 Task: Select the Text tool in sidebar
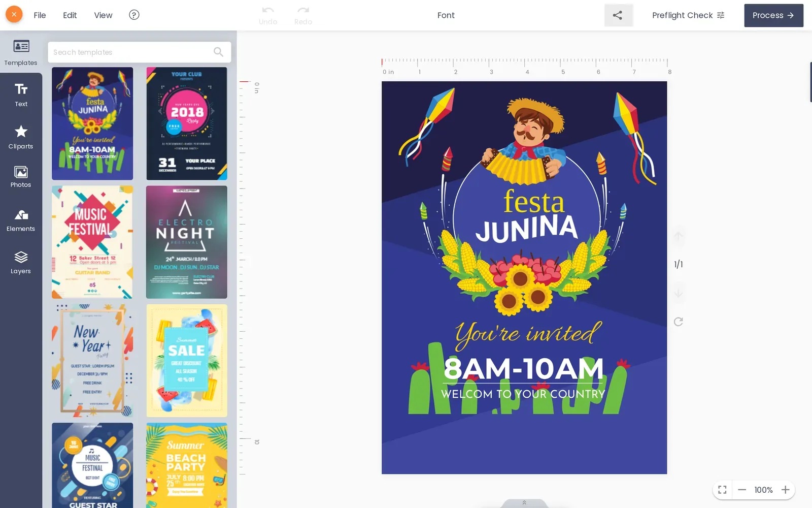[x=21, y=95]
